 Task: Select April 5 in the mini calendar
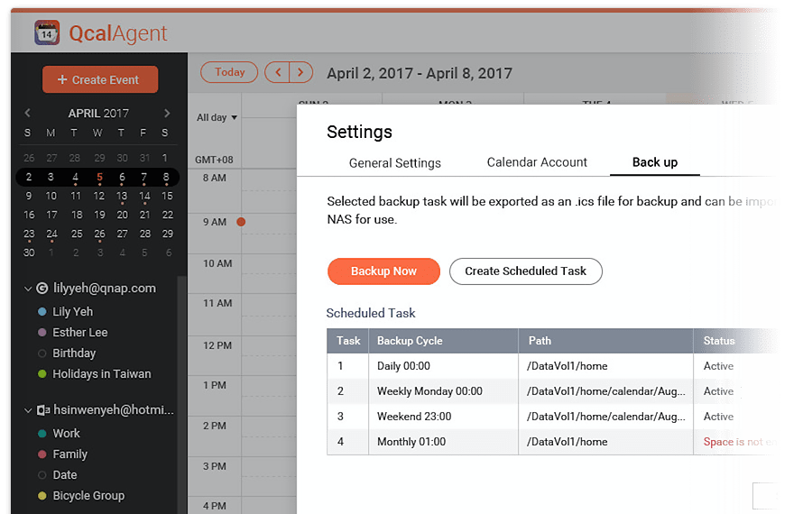99,177
